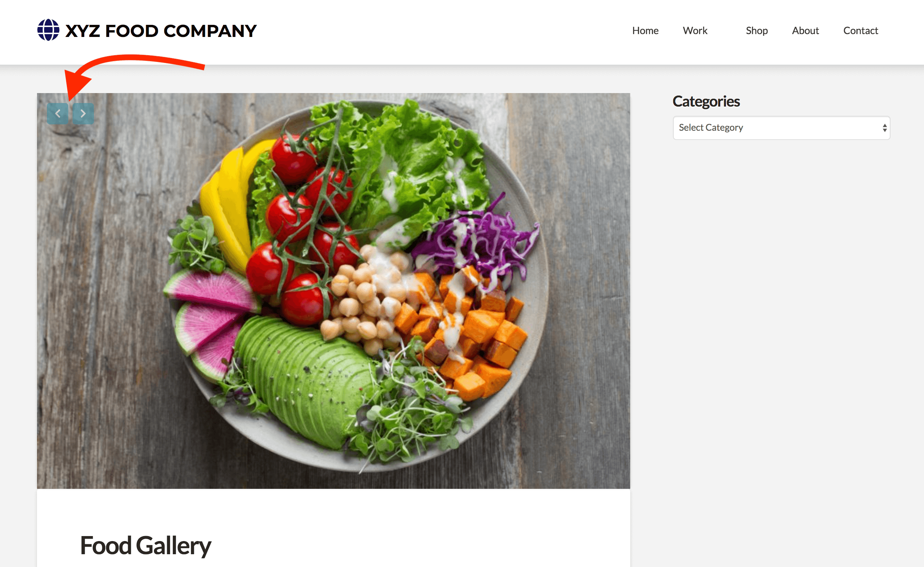
Task: Click the chickpeas in the salad bowl
Action: 364,300
